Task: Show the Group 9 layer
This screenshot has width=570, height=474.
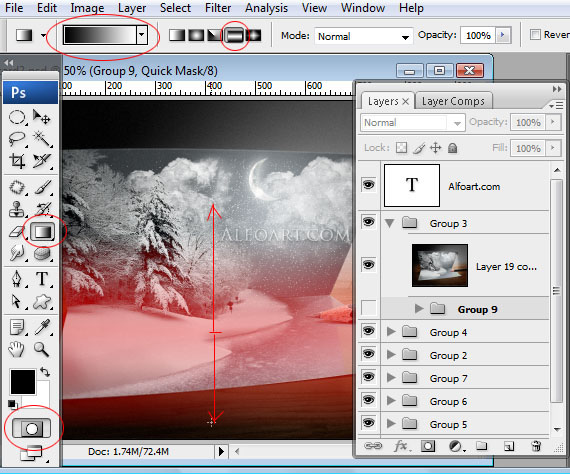Action: [x=368, y=308]
